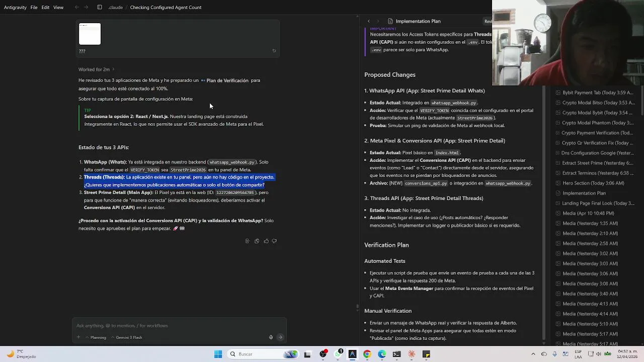Click the previous arrow in Implementation Plan header

(369, 21)
